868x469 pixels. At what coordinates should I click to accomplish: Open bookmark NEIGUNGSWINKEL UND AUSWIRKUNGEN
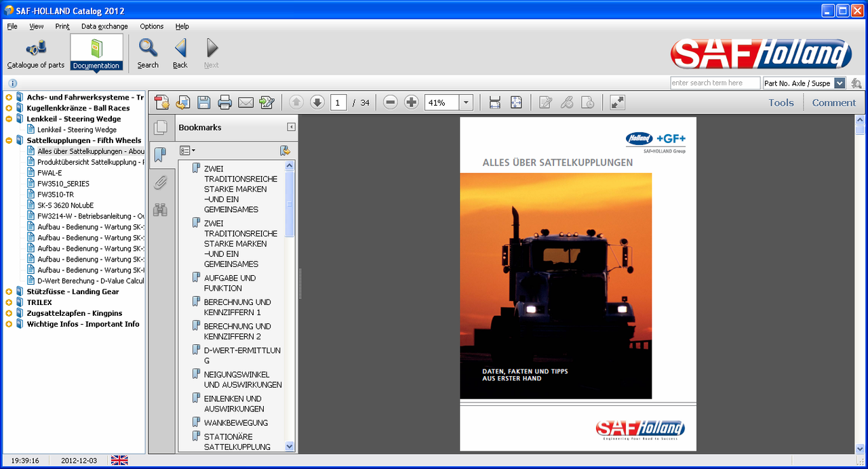coord(243,380)
